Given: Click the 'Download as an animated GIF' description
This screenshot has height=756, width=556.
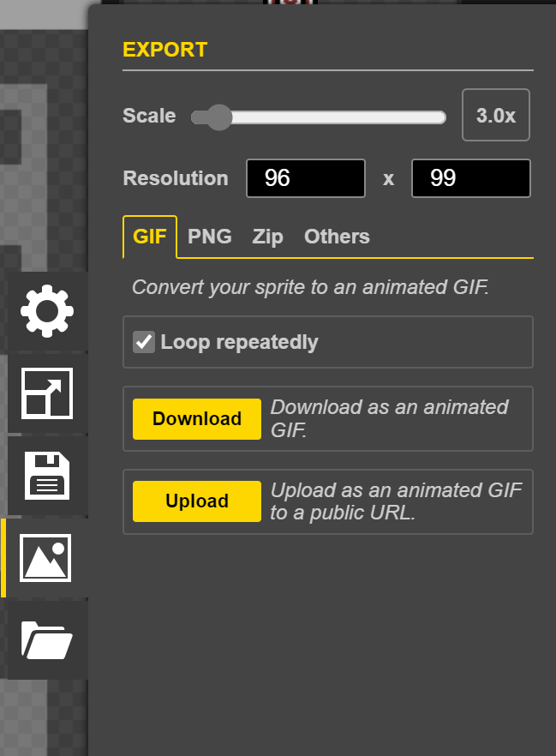Looking at the screenshot, I should click(x=390, y=418).
